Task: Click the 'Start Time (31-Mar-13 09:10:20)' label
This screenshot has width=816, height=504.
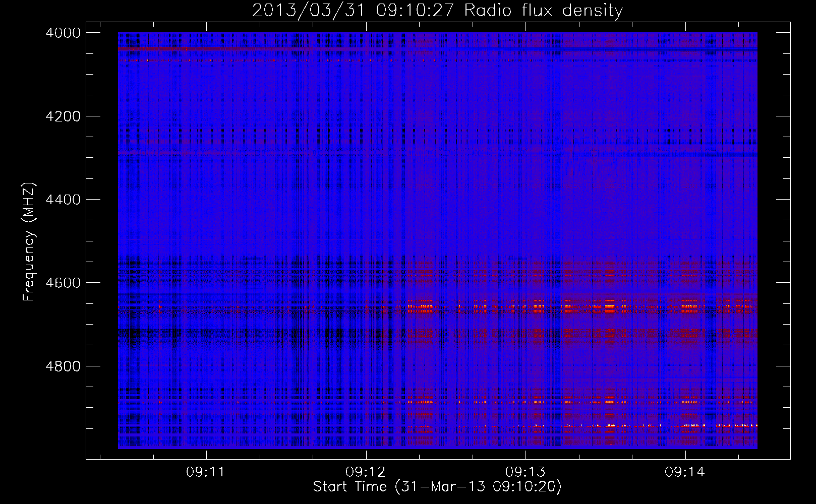Action: coord(437,487)
